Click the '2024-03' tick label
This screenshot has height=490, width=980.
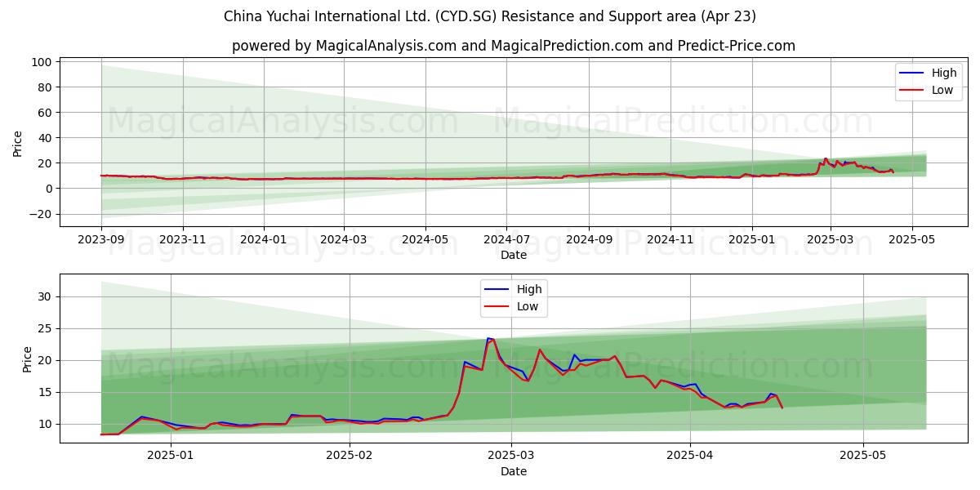click(x=343, y=241)
